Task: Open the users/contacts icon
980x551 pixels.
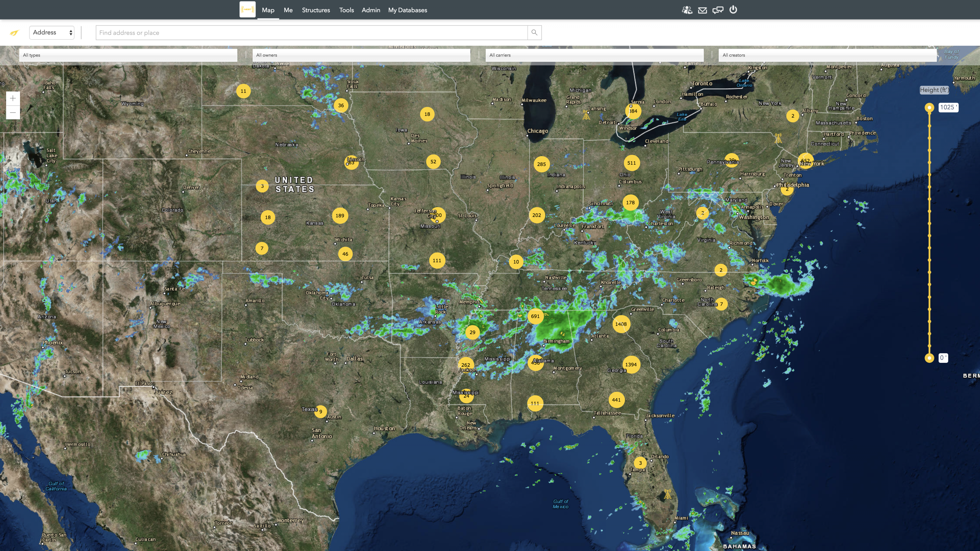Action: tap(687, 10)
